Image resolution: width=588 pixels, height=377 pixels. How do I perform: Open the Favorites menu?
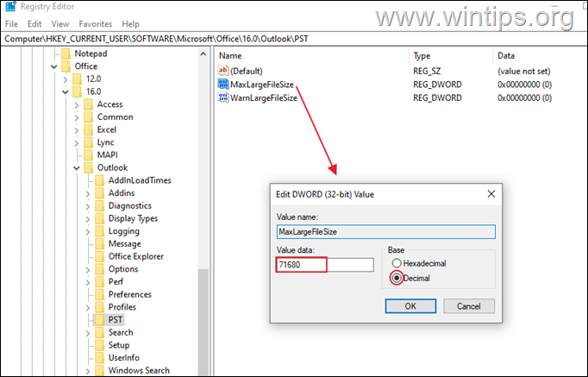(95, 24)
